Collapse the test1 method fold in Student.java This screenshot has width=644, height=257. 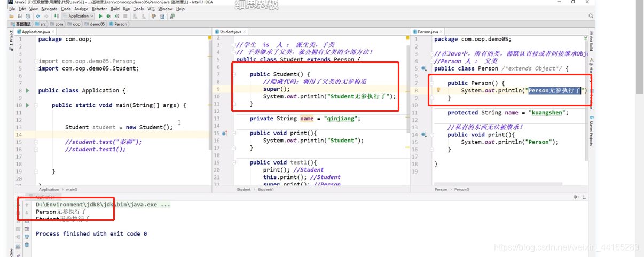[234, 162]
